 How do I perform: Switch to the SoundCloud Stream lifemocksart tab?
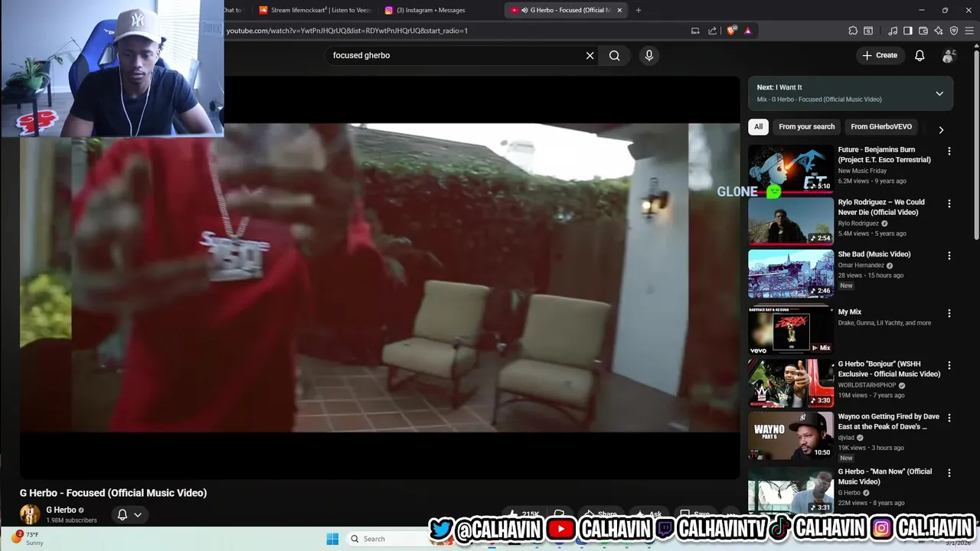(314, 10)
